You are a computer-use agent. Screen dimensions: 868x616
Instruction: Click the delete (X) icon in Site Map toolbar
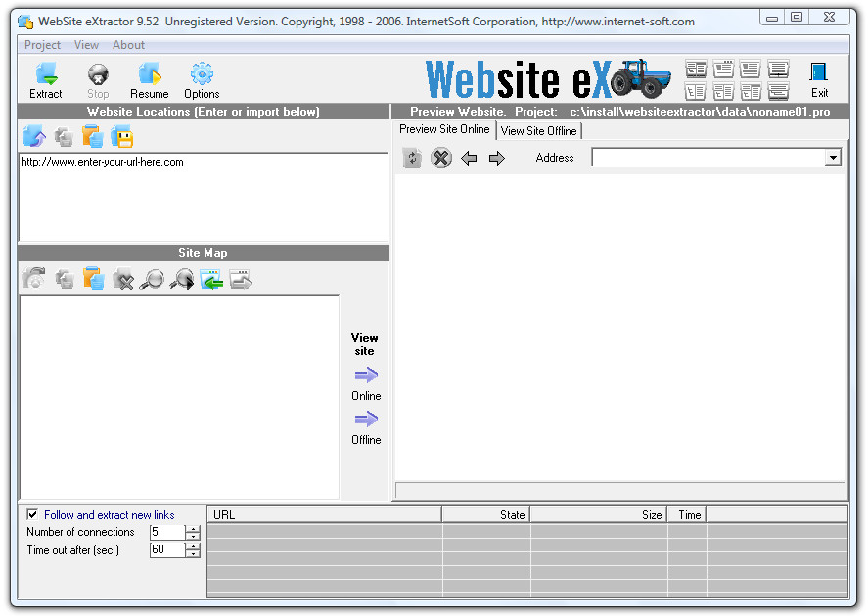[123, 279]
